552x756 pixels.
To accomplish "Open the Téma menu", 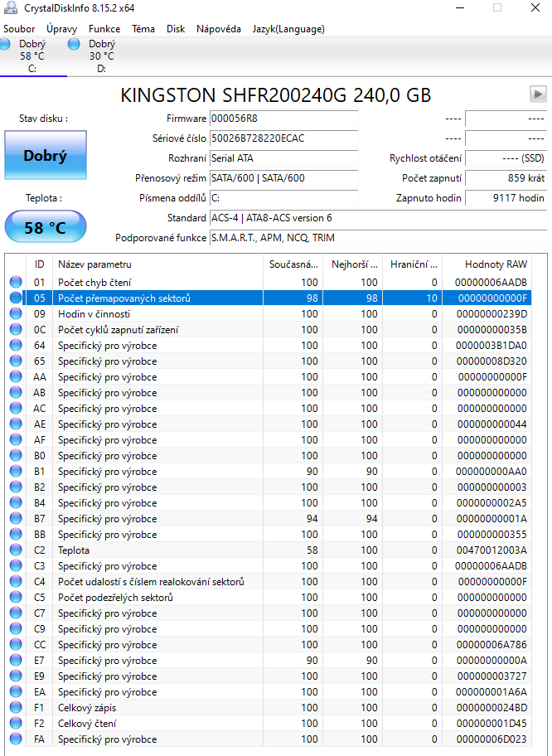I will coord(143,29).
